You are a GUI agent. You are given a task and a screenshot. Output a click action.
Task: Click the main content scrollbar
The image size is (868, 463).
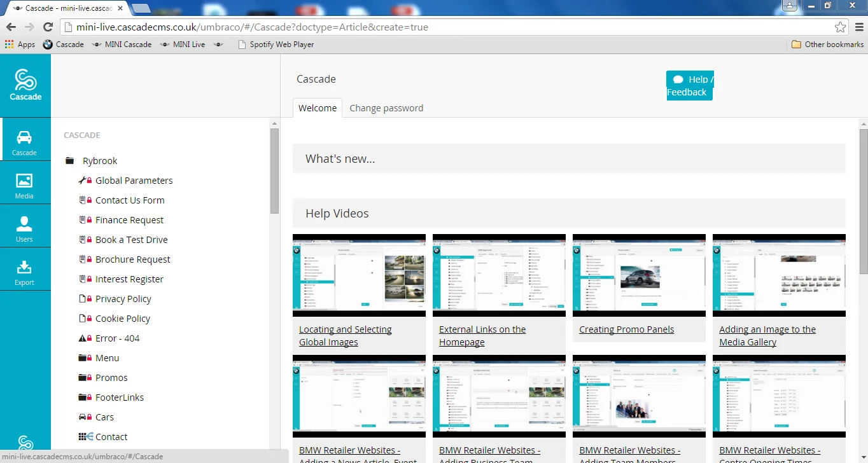(x=864, y=201)
